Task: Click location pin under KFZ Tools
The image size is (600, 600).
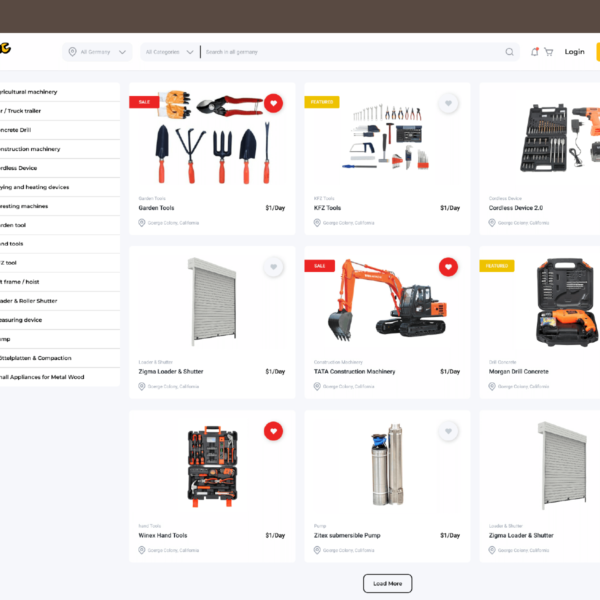Action: [x=317, y=223]
